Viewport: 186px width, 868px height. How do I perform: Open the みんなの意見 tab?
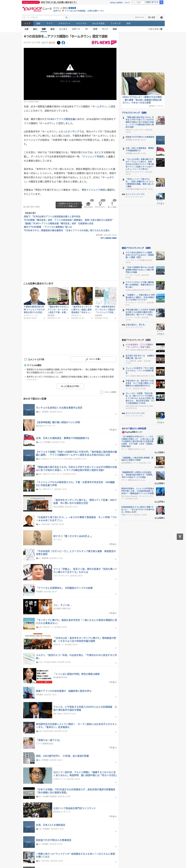[x=99, y=24]
